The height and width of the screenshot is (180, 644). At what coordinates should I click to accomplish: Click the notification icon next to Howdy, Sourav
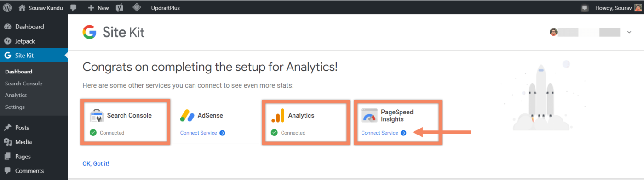coord(585,8)
